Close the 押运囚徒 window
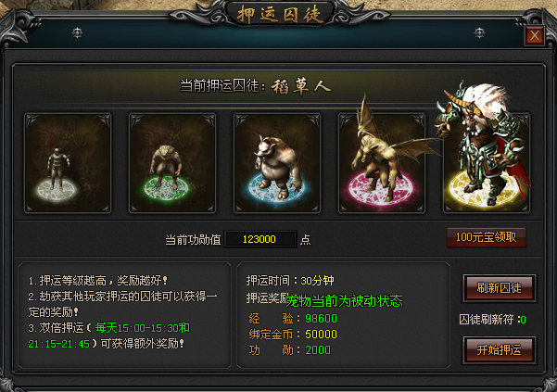Viewport: 557px width, 392px height. [535, 35]
